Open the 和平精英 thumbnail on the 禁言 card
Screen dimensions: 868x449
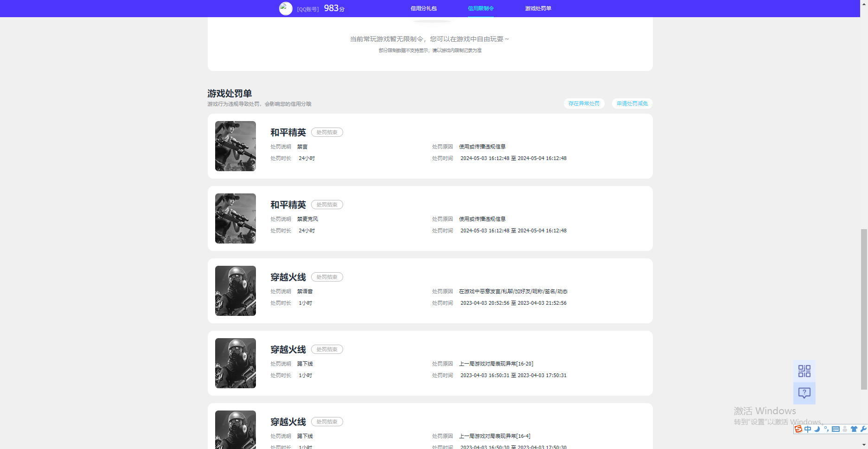[236, 146]
